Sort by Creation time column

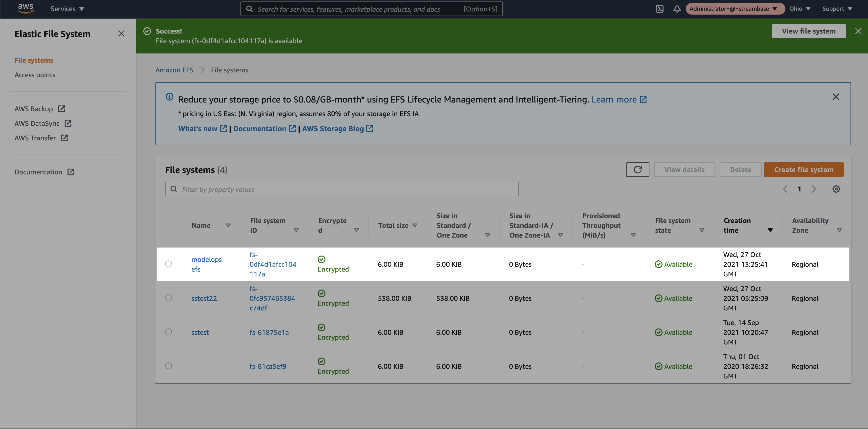(770, 231)
